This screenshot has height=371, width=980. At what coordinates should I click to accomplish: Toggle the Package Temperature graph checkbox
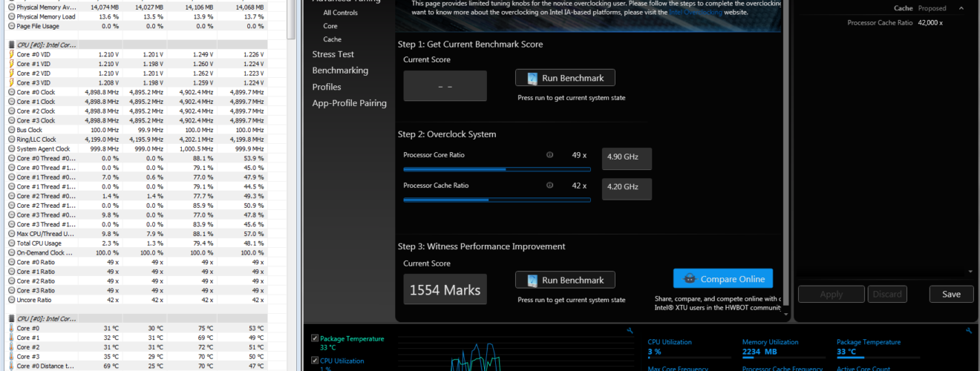pyautogui.click(x=315, y=338)
